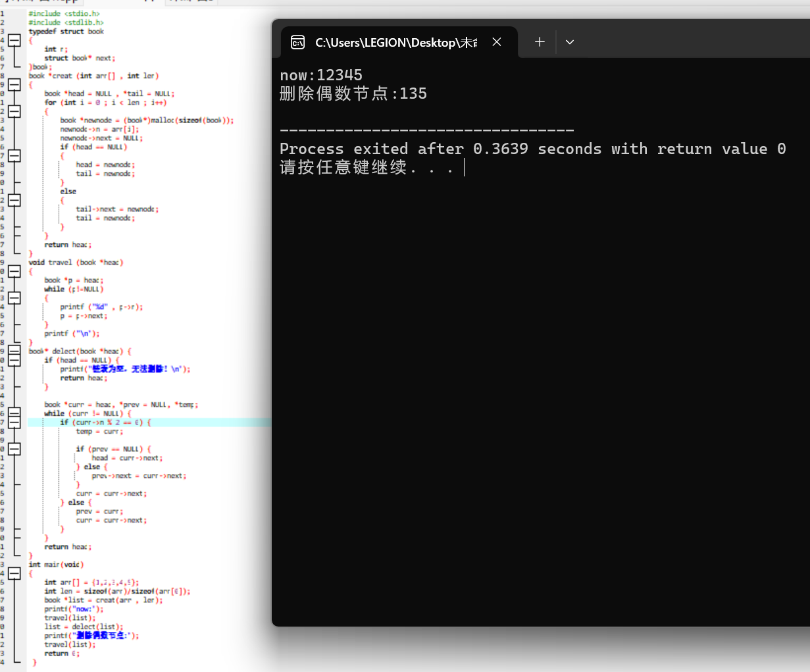Click the 'book *p = head;' line

(x=74, y=280)
